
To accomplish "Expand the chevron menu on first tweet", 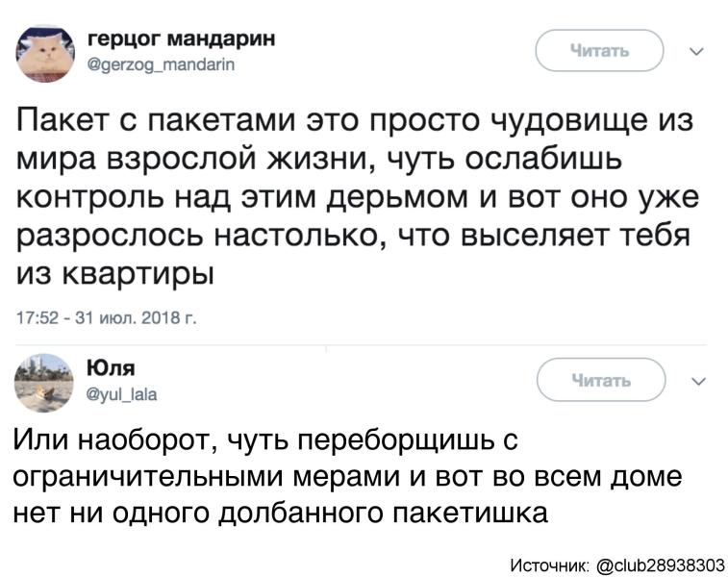I will click(697, 50).
